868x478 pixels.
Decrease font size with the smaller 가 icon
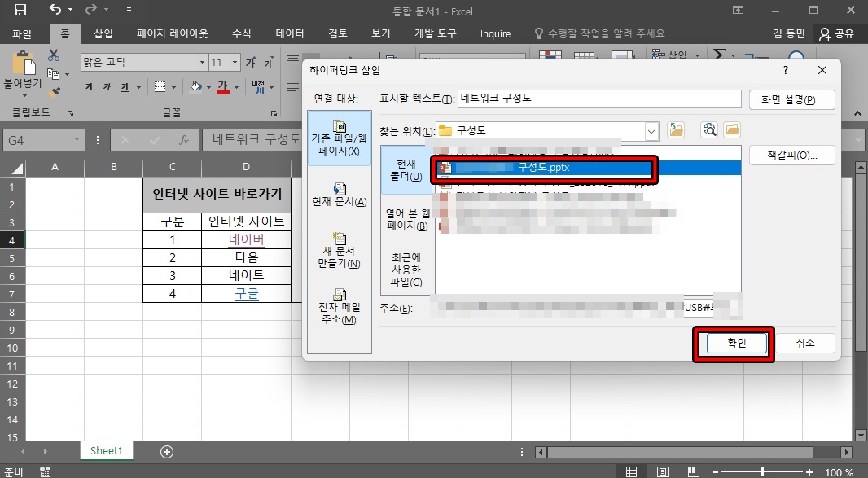[x=269, y=63]
